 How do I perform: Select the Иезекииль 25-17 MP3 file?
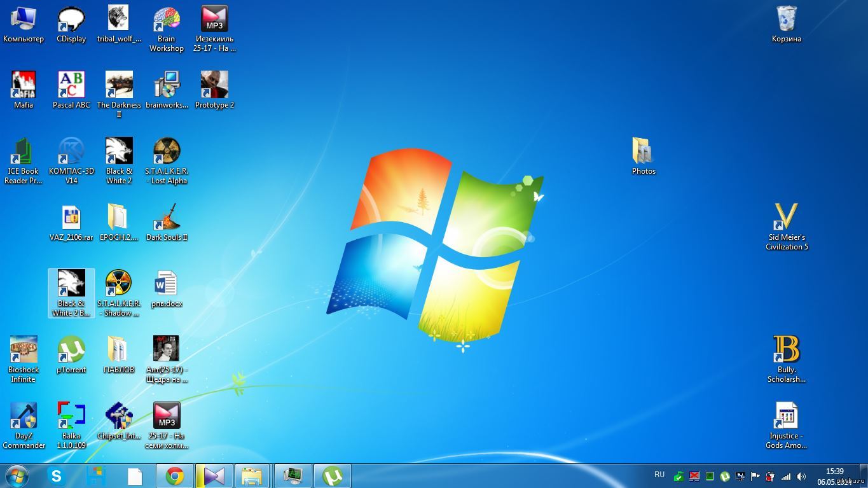214,30
